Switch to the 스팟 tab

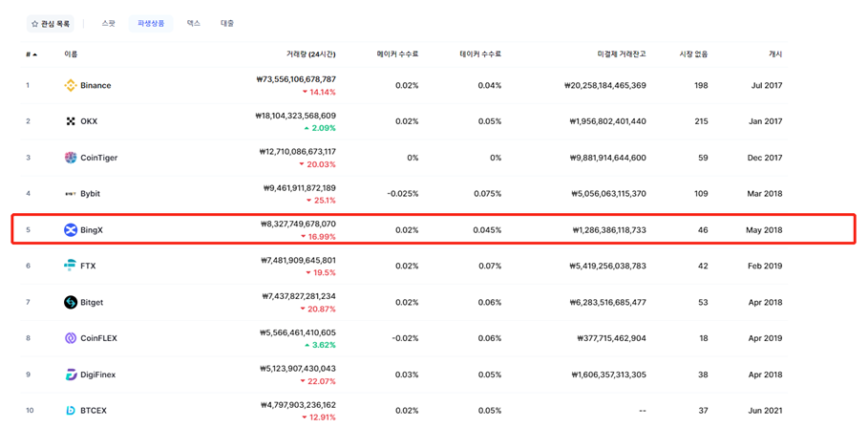coord(109,24)
